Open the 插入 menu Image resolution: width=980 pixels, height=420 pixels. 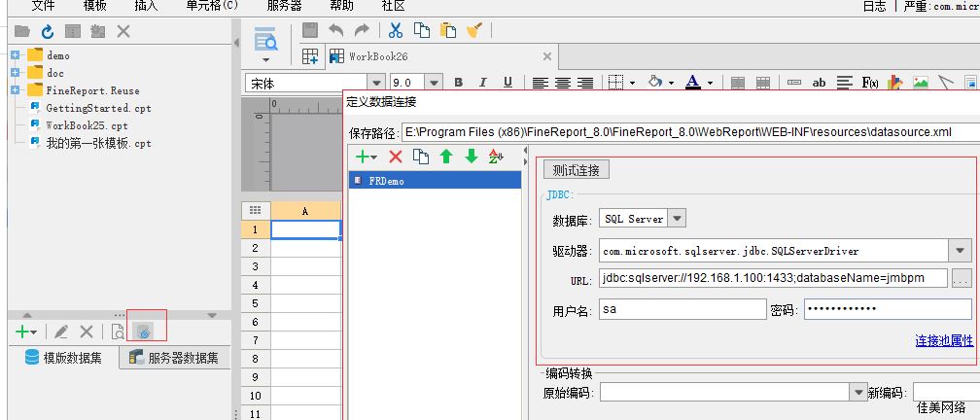coord(146,6)
